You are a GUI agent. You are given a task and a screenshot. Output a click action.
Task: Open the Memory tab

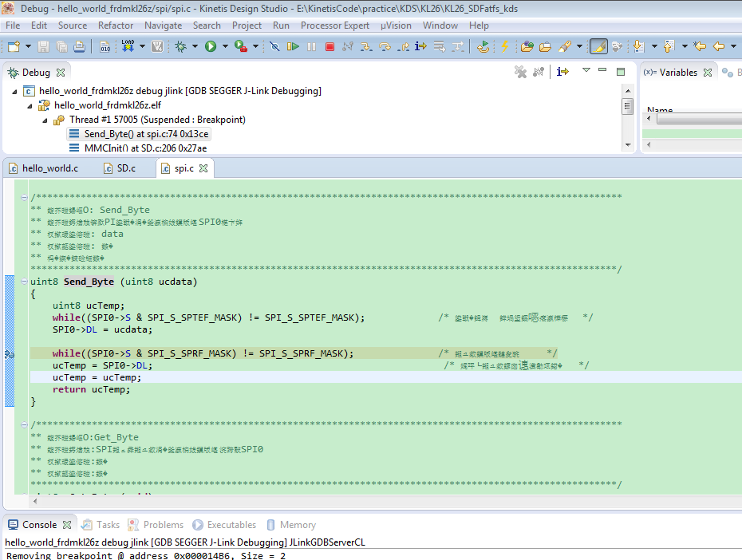point(291,525)
